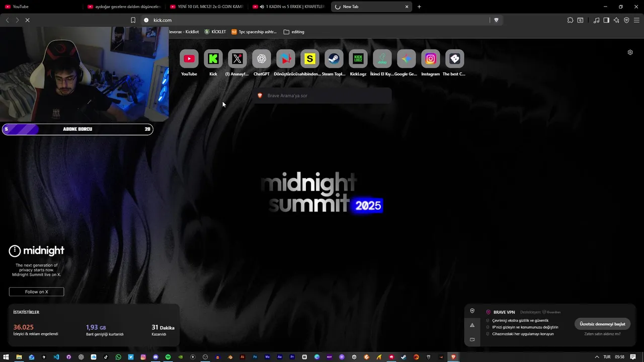This screenshot has width=644, height=362.
Task: Click the 'midnight summit 2025' sponsored image
Action: pyautogui.click(x=322, y=193)
